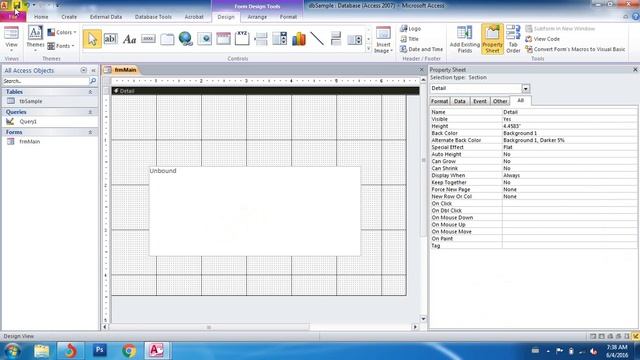Collapse the Tables group in navigation pane
640x360 pixels.
pyautogui.click(x=90, y=92)
